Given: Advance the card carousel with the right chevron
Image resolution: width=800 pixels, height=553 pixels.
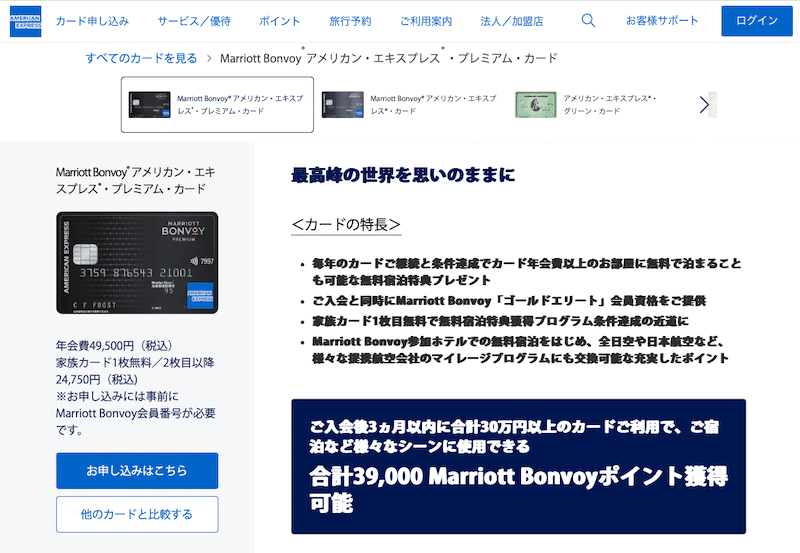Looking at the screenshot, I should (704, 105).
